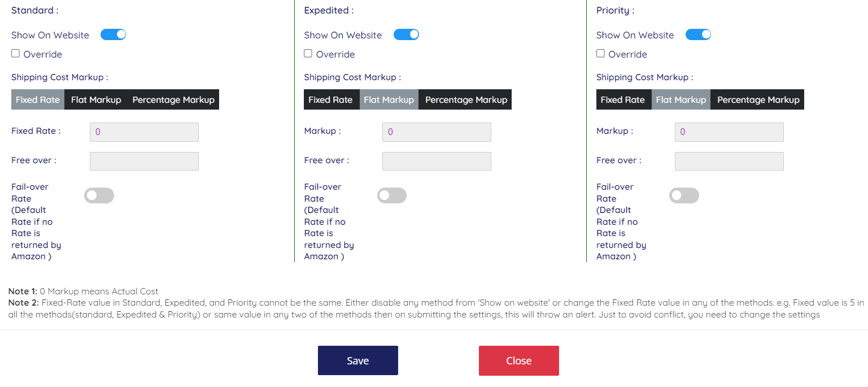Select Fixed Rate for Expedited shipping

[x=330, y=99]
